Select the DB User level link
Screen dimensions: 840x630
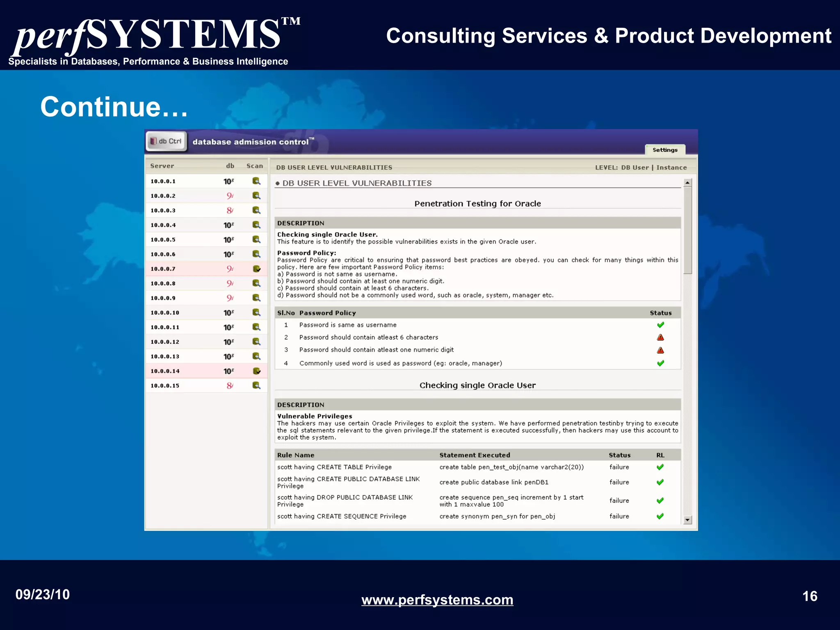coord(635,167)
